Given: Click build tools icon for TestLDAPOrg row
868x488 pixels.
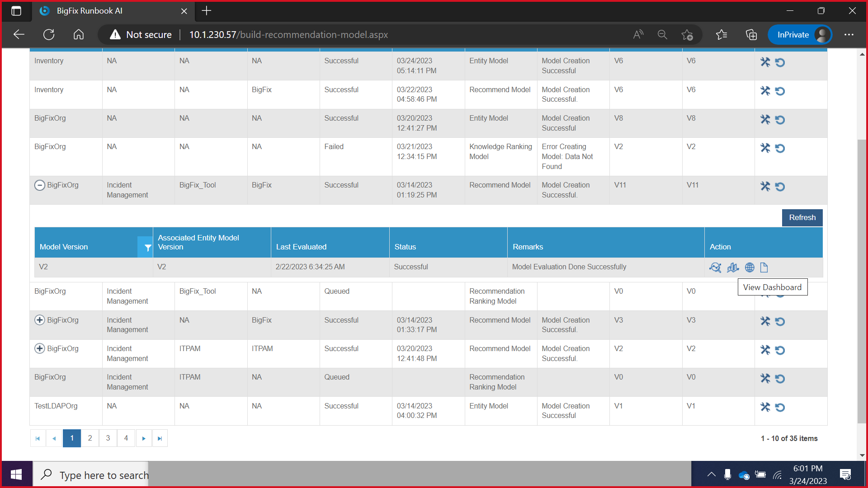Looking at the screenshot, I should tap(765, 407).
